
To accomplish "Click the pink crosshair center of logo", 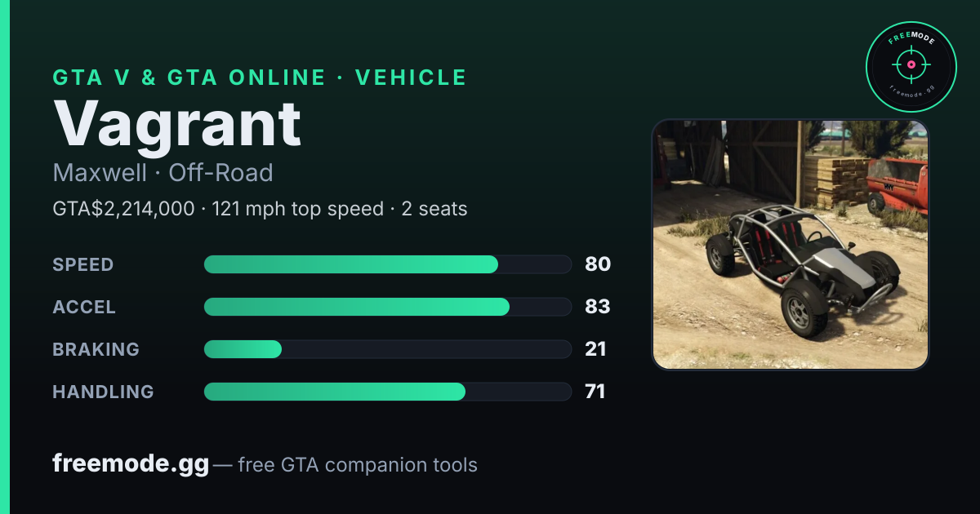I will click(911, 64).
